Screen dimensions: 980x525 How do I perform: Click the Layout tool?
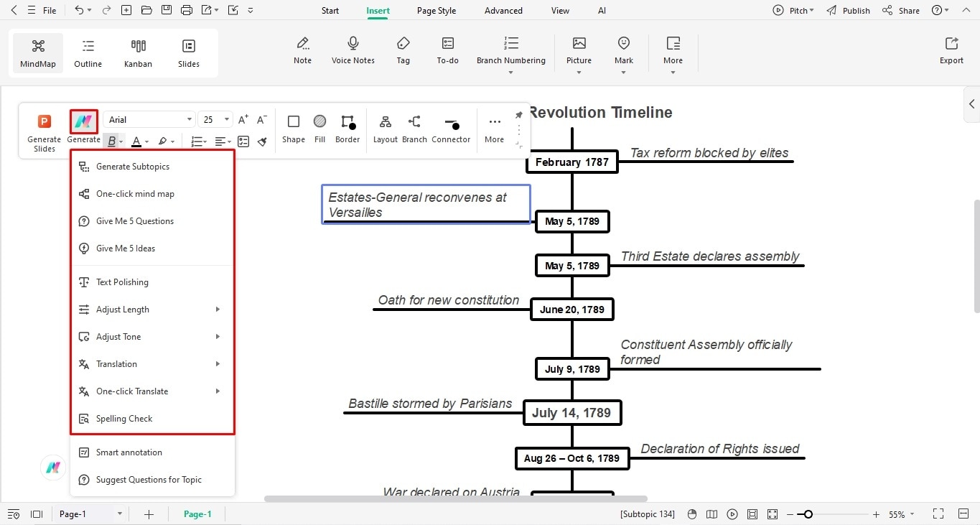386,129
